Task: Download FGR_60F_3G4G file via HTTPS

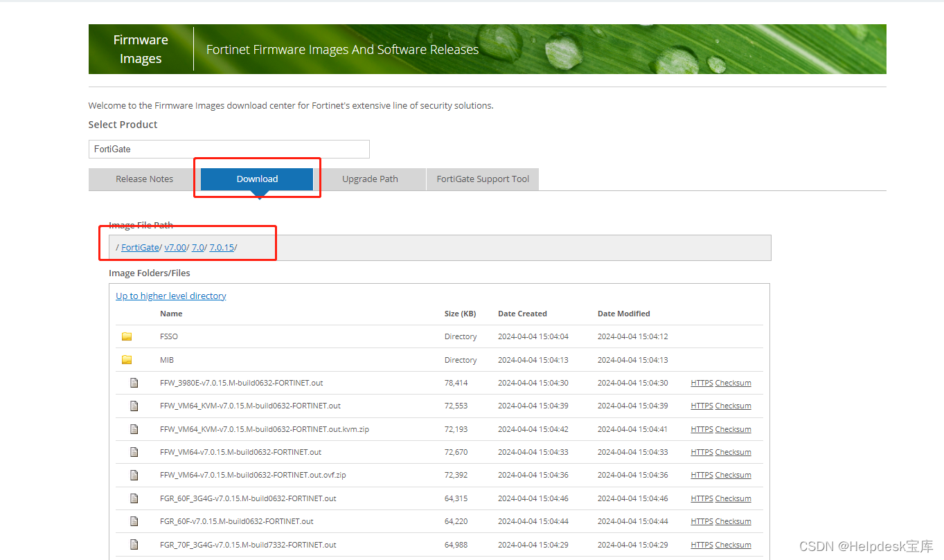Action: click(x=702, y=498)
